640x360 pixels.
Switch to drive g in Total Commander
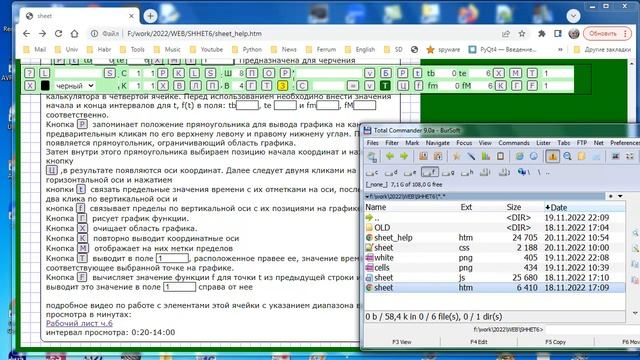click(x=448, y=173)
